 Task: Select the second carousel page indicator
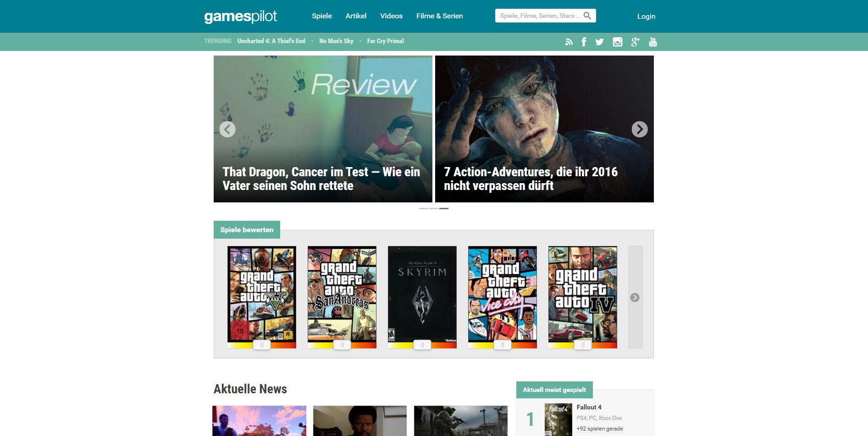coord(434,208)
